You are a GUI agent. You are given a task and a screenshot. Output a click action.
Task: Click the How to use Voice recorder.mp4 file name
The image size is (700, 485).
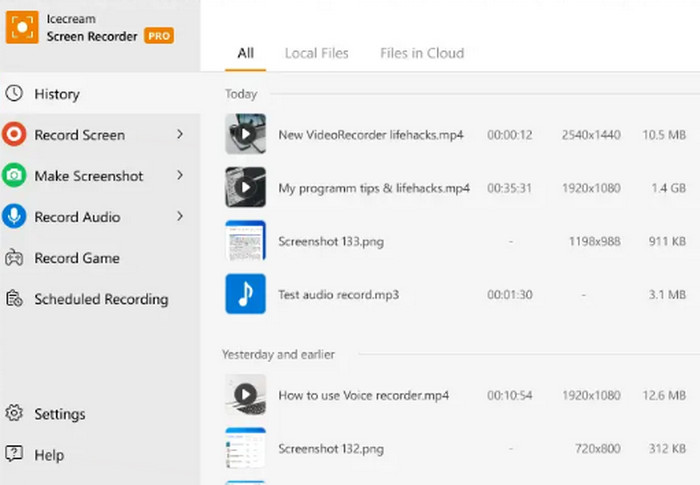pos(364,395)
